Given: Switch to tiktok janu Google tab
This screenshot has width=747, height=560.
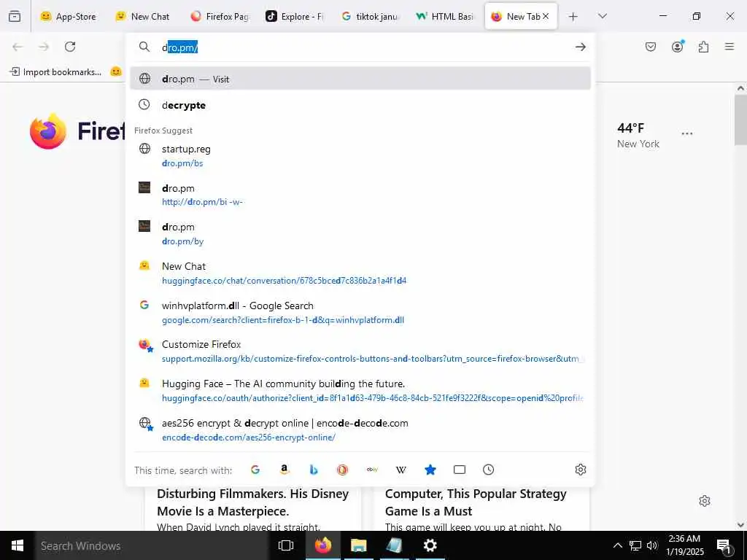Looking at the screenshot, I should 370,16.
